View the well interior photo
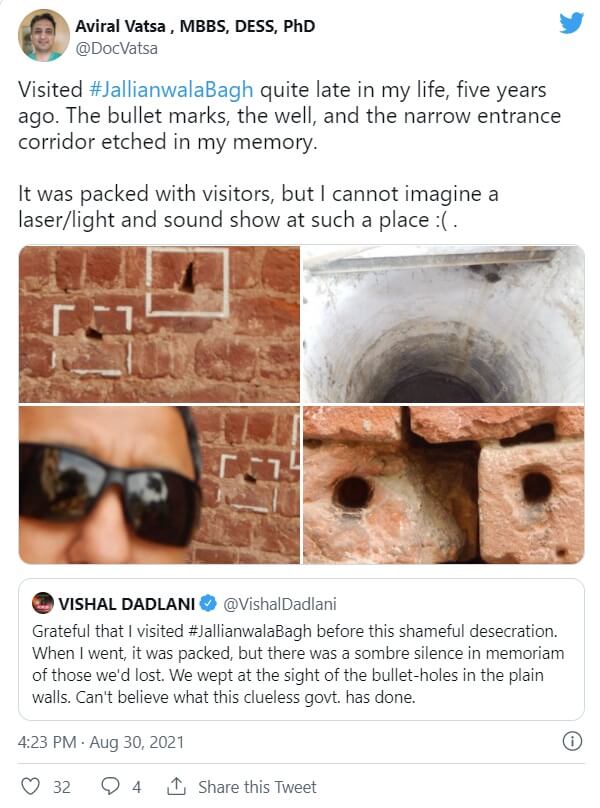The width and height of the screenshot is (600, 808). (443, 325)
